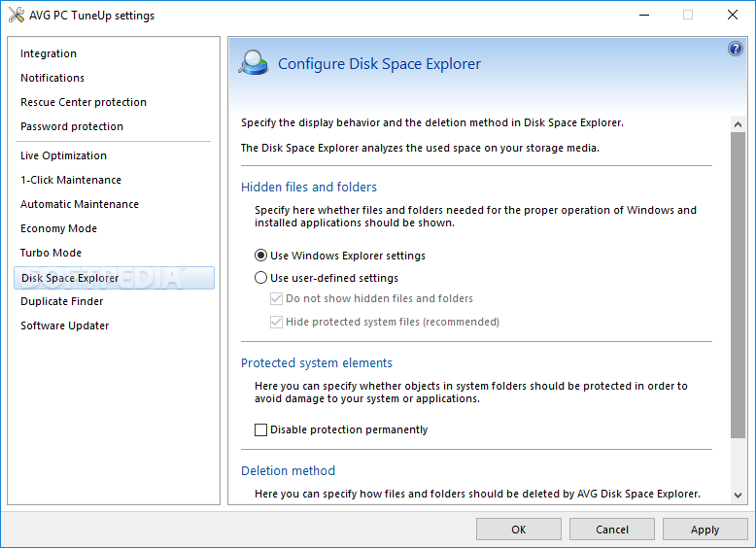Click the vertical scrollbar thumb

738,286
